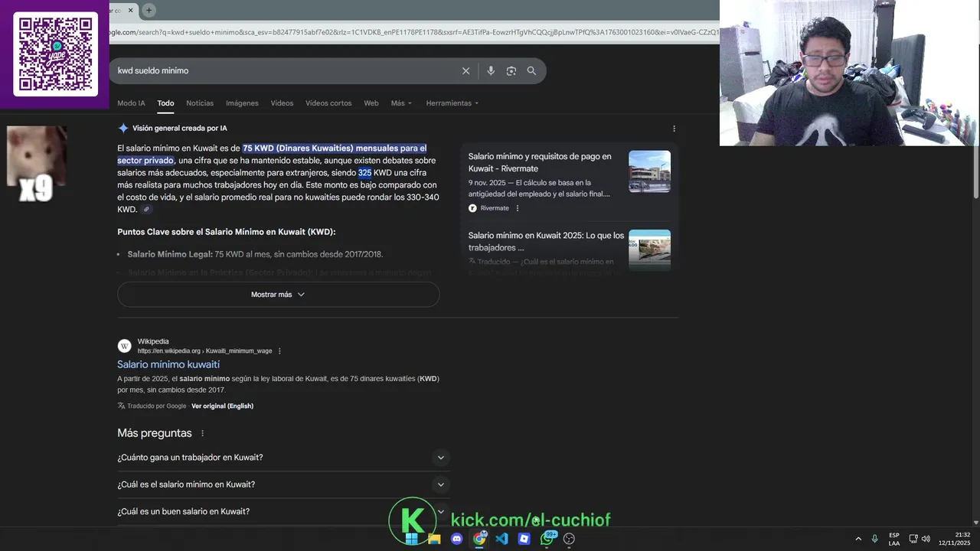Open Rivermate 'Salario mínimo y requisitos' article
This screenshot has height=551, width=980.
pos(540,162)
